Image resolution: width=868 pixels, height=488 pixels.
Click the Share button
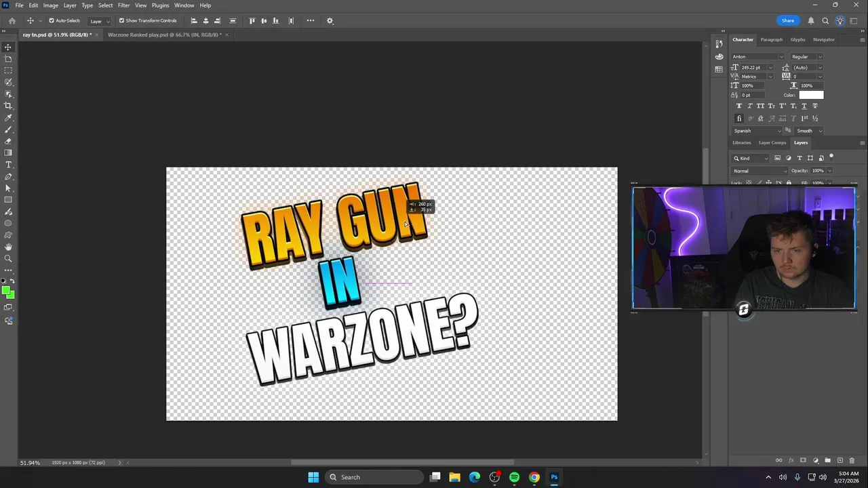pos(788,20)
